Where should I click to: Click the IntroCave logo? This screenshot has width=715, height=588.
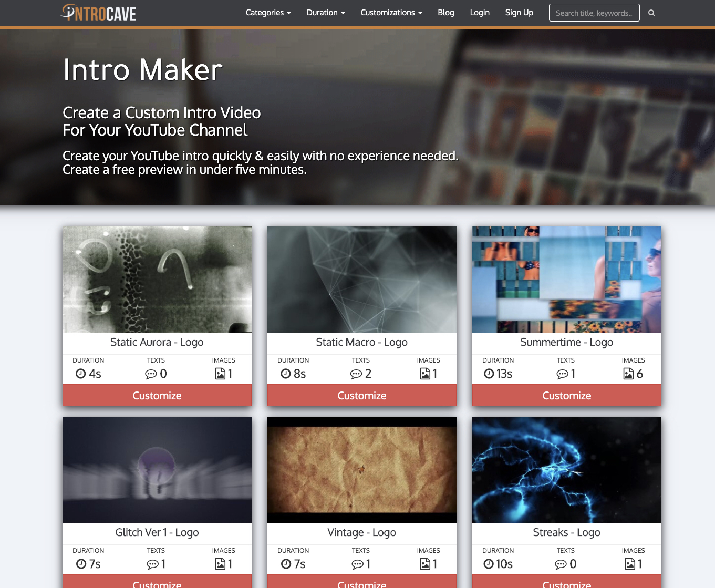(x=99, y=13)
